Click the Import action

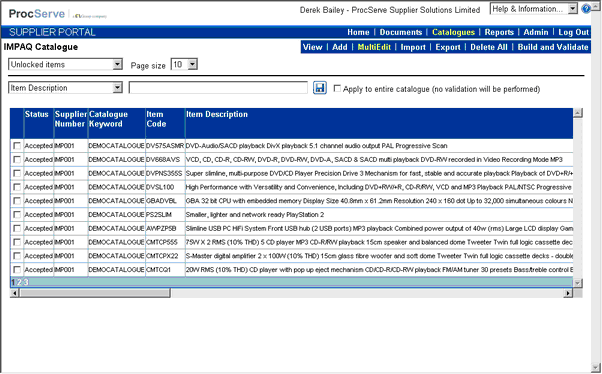click(x=413, y=47)
